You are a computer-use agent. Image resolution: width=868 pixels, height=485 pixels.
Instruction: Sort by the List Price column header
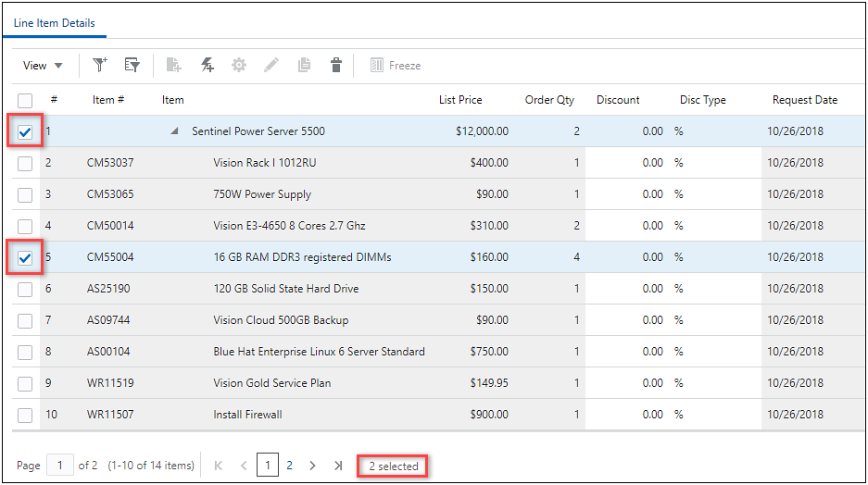(x=459, y=100)
